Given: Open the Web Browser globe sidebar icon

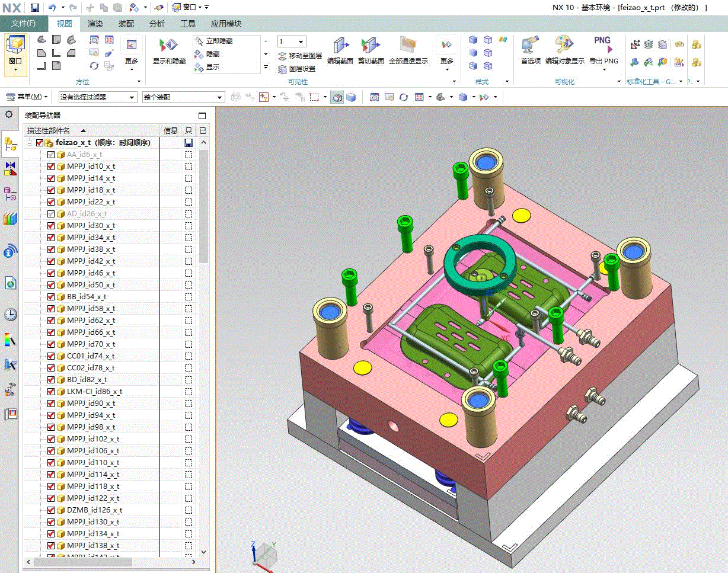Looking at the screenshot, I should [11, 284].
